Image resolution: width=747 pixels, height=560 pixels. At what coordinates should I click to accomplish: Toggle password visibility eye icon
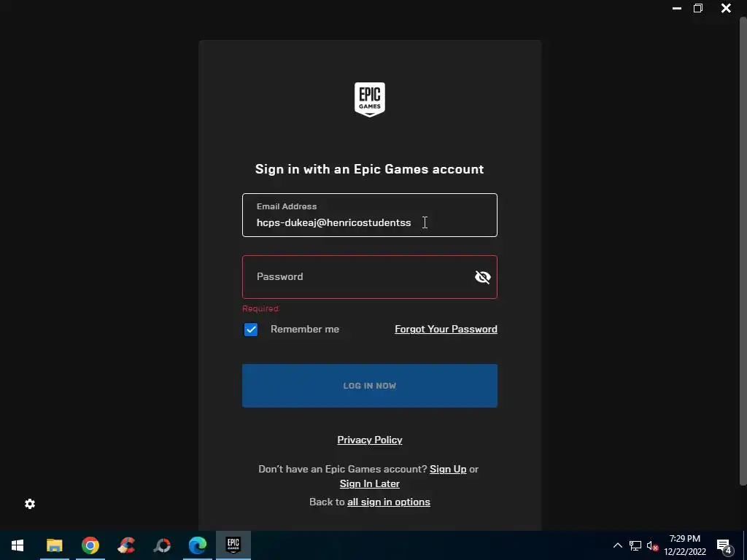[x=483, y=277]
